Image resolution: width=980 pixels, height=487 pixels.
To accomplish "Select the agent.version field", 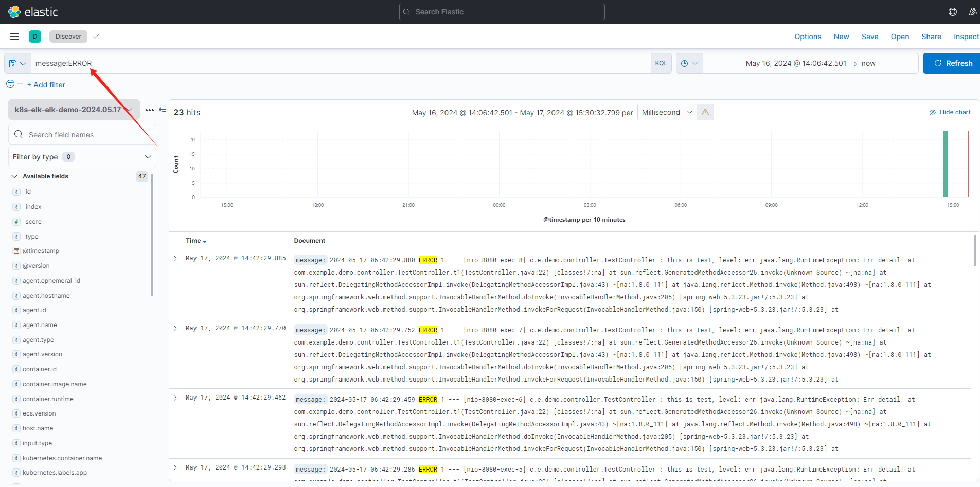I will [42, 354].
